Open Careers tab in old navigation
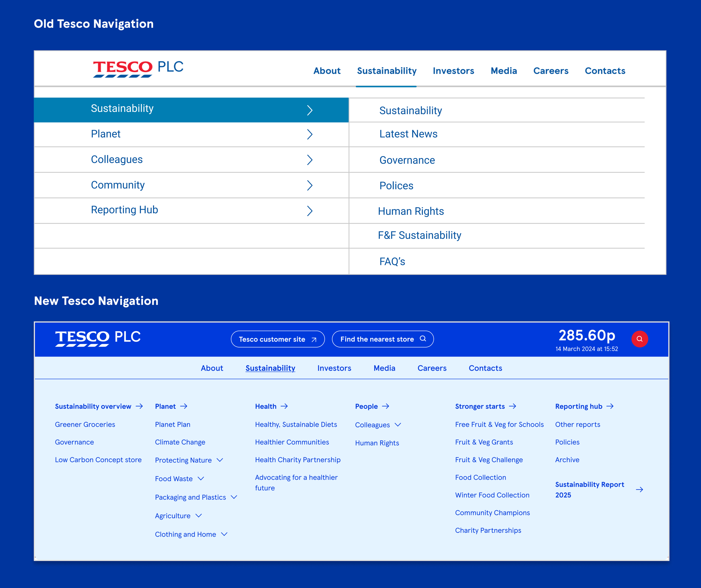 (x=551, y=71)
